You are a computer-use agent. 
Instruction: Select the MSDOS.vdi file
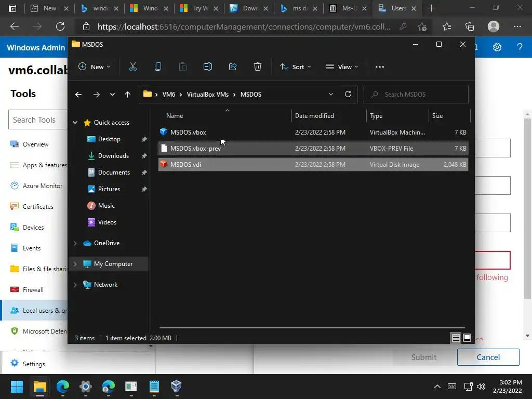pos(313,165)
